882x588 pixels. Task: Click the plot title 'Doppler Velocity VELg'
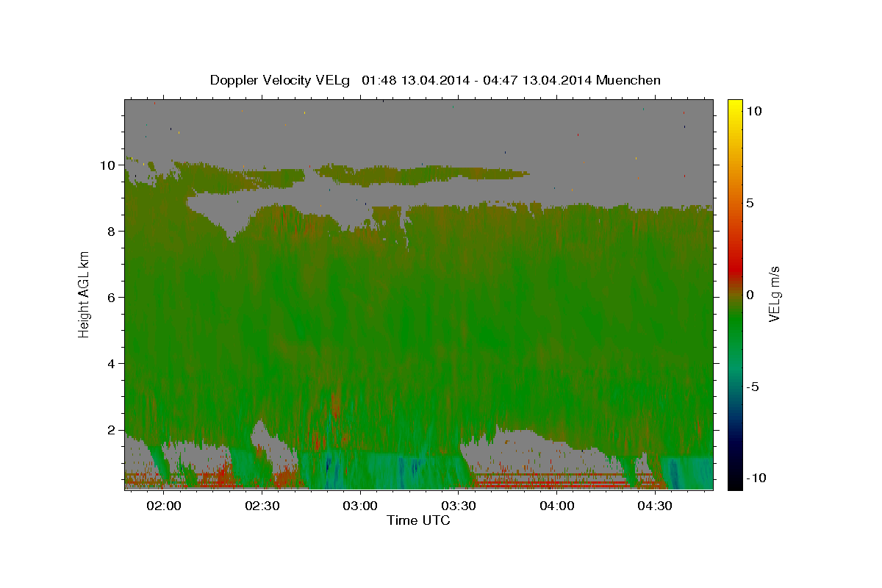click(282, 80)
